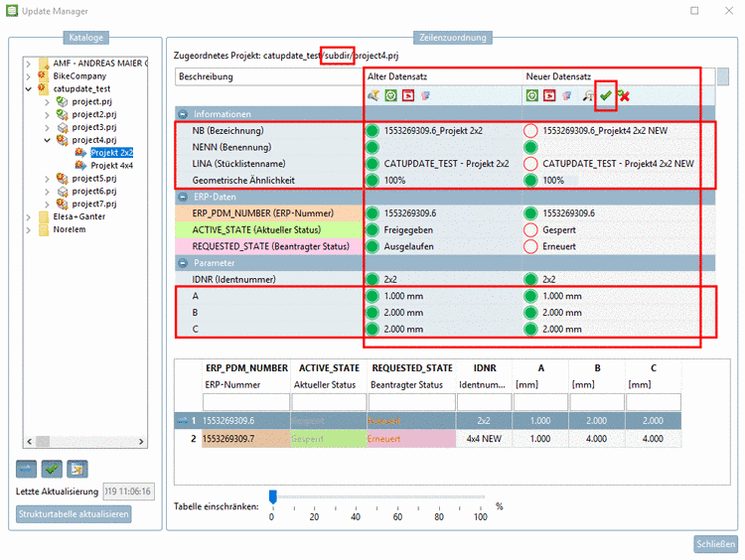Select Projekt 2x2 in the tree

[111, 153]
